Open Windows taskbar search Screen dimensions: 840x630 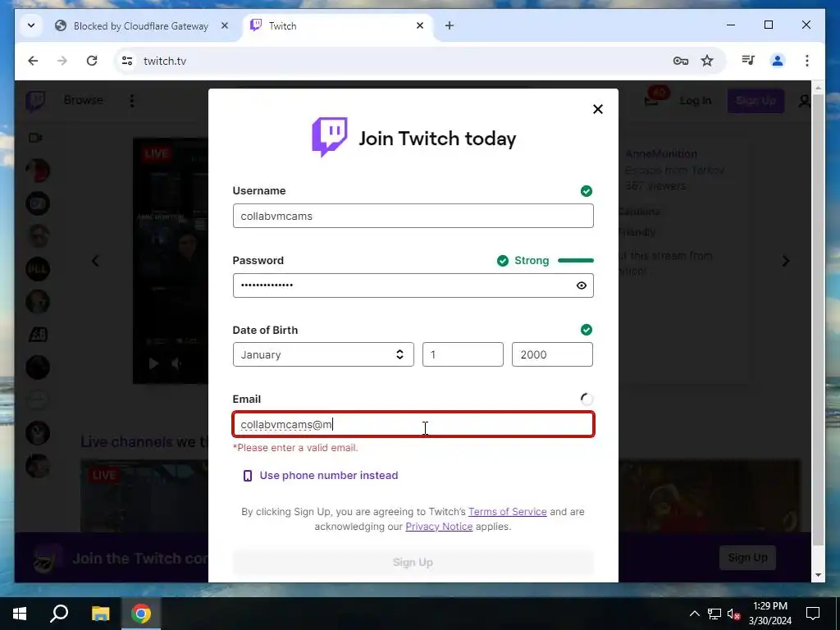point(59,614)
